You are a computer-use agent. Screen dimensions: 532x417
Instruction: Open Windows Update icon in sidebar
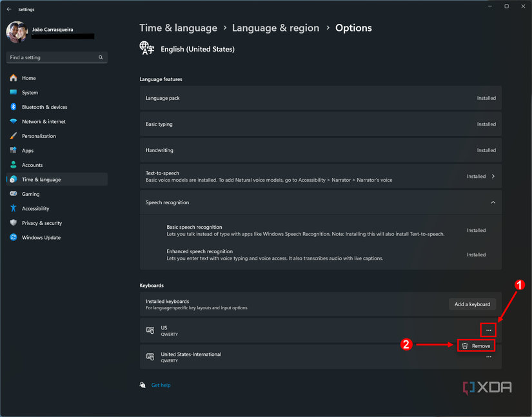tap(13, 238)
